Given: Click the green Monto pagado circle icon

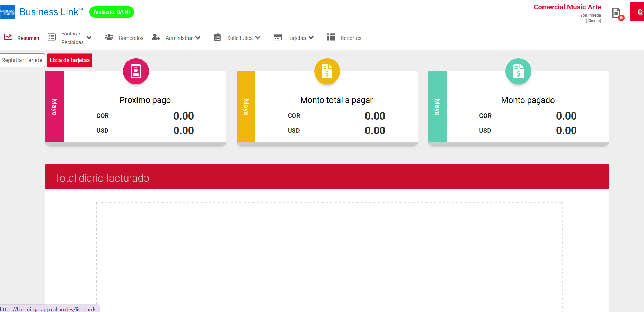Looking at the screenshot, I should 518,71.
